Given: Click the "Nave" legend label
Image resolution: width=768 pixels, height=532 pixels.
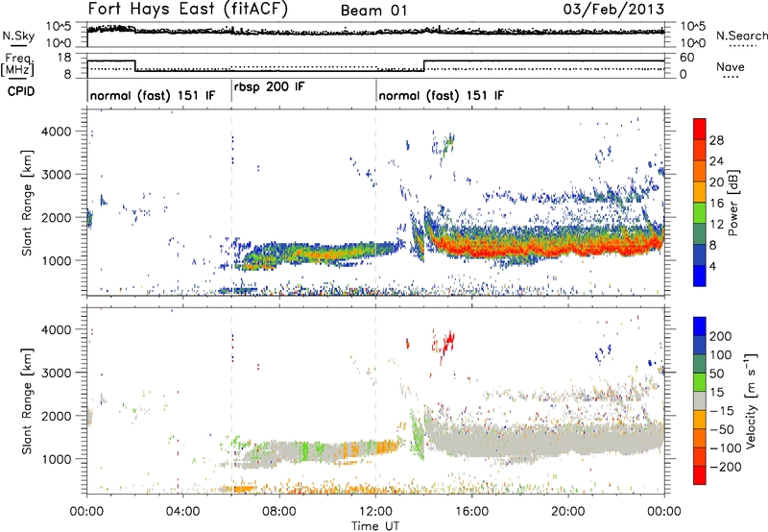Looking at the screenshot, I should 731,67.
